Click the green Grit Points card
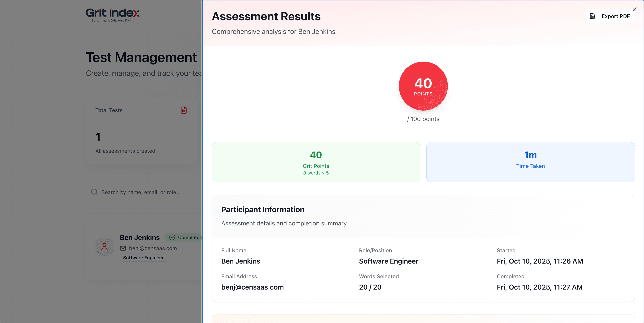 coord(316,162)
